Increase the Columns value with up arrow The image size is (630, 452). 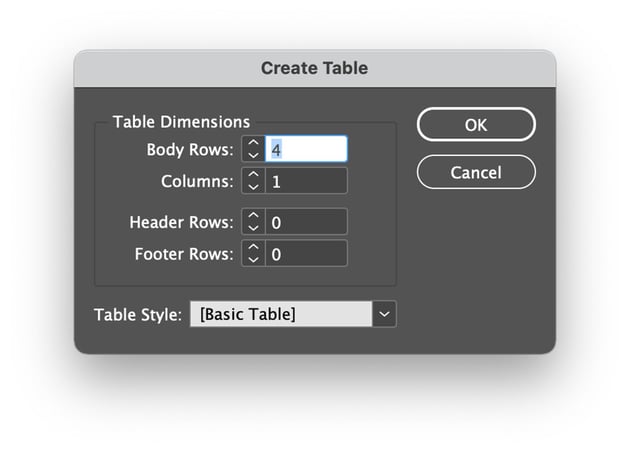click(x=253, y=175)
